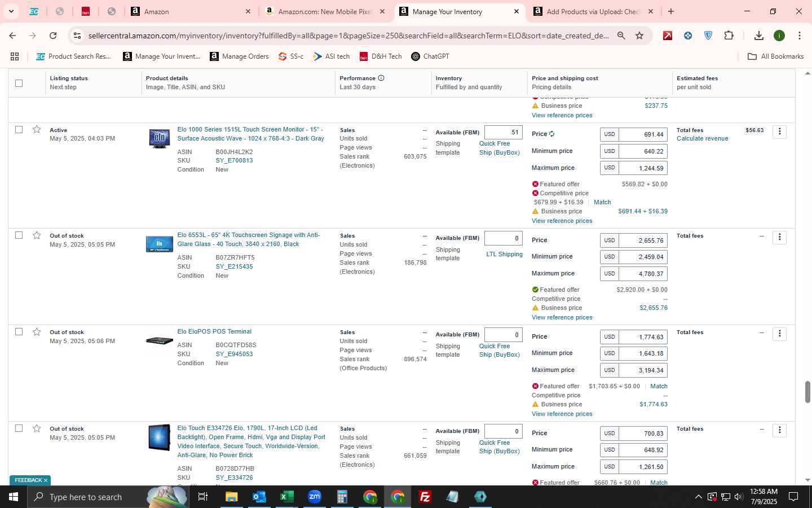Viewport: 812px width, 508px height.
Task: Click Match link beside EloPOS featured offer
Action: click(x=659, y=386)
